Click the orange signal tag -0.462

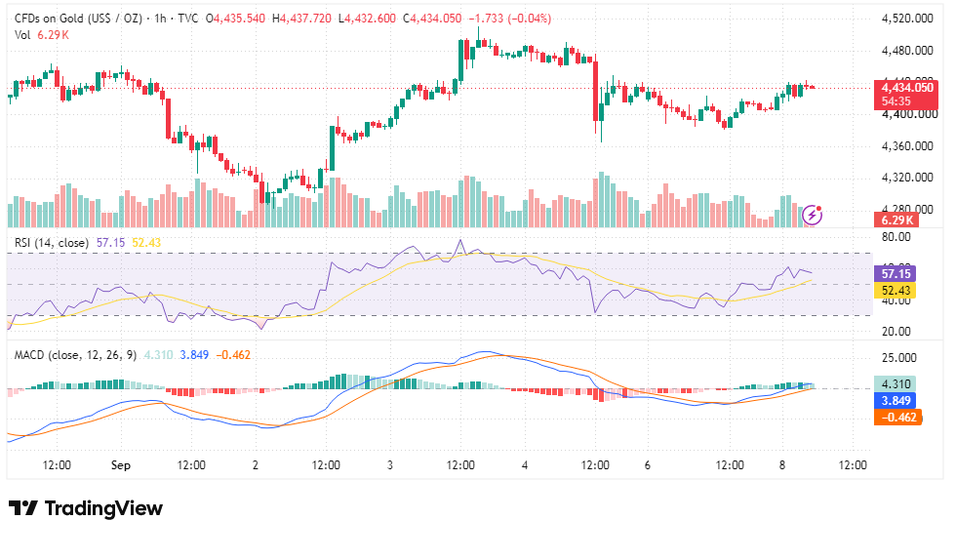click(897, 418)
